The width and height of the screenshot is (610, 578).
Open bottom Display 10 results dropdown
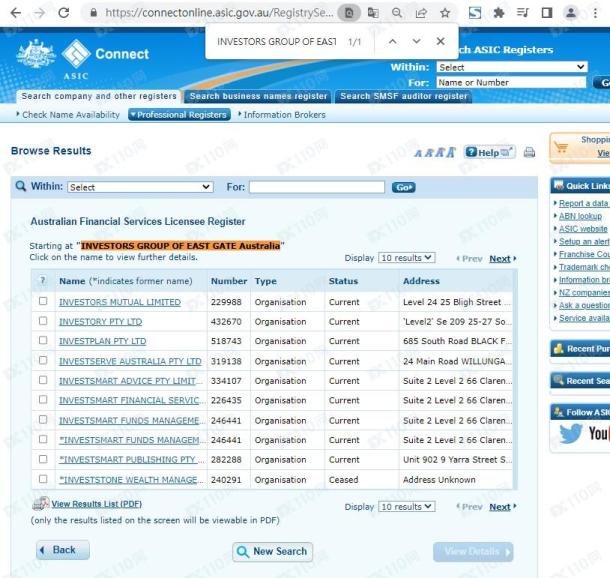[407, 506]
